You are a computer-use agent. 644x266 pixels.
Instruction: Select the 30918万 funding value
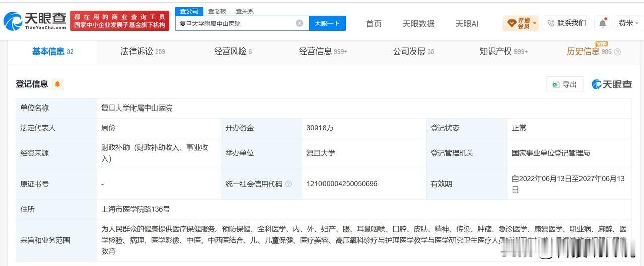320,128
